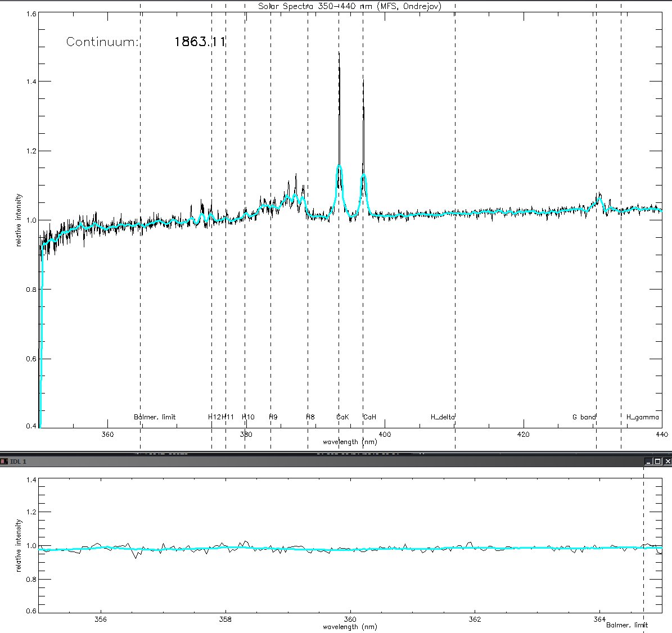Image resolution: width=672 pixels, height=633 pixels.
Task: Click the IDL 1 window title bar icon
Action: coord(4,462)
